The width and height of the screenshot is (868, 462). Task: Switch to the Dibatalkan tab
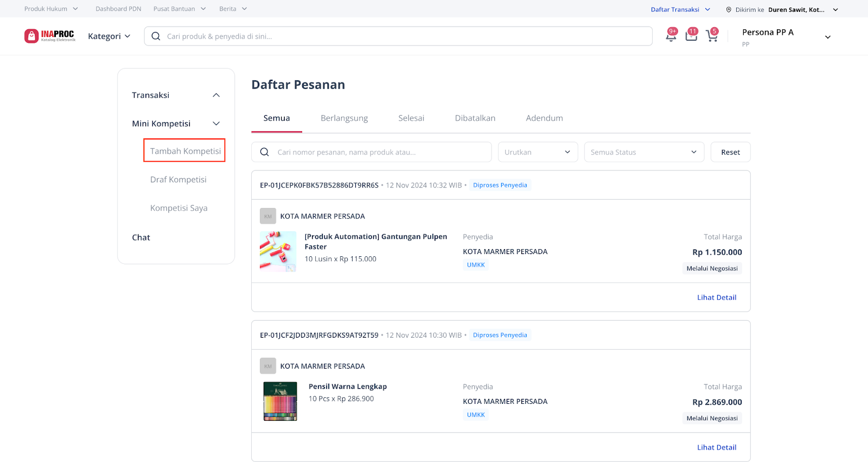click(x=475, y=118)
